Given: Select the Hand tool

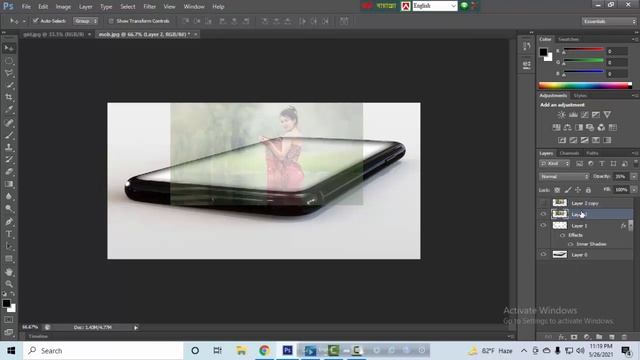Looking at the screenshot, I should coord(9,272).
